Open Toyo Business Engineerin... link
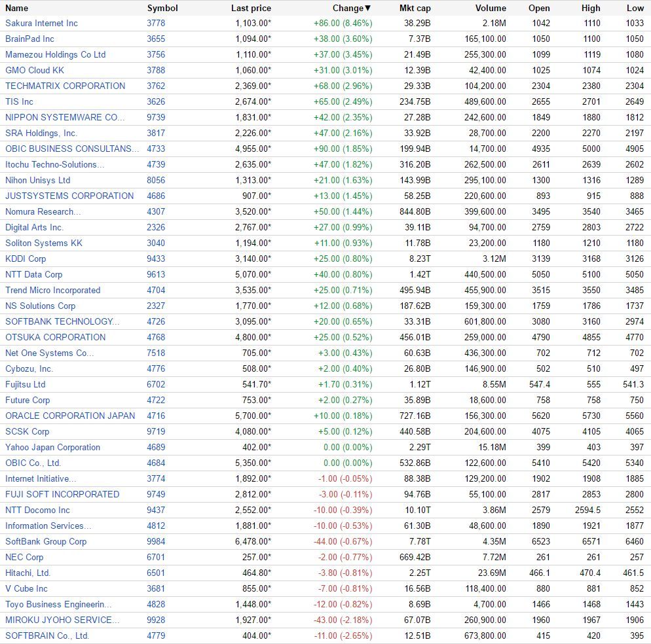The width and height of the screenshot is (651, 644). pyautogui.click(x=58, y=605)
